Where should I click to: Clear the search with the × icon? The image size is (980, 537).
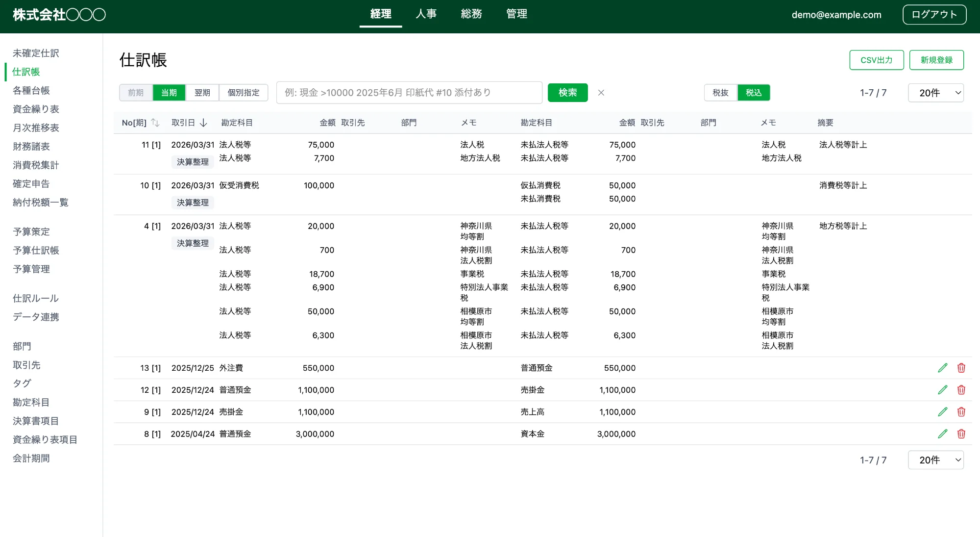coord(601,93)
